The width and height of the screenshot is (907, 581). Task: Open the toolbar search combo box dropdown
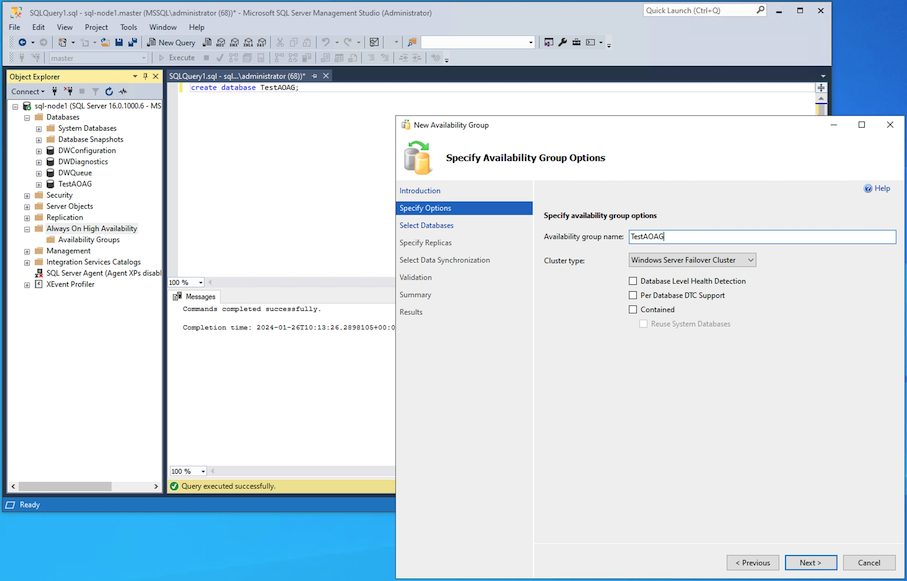coord(530,42)
